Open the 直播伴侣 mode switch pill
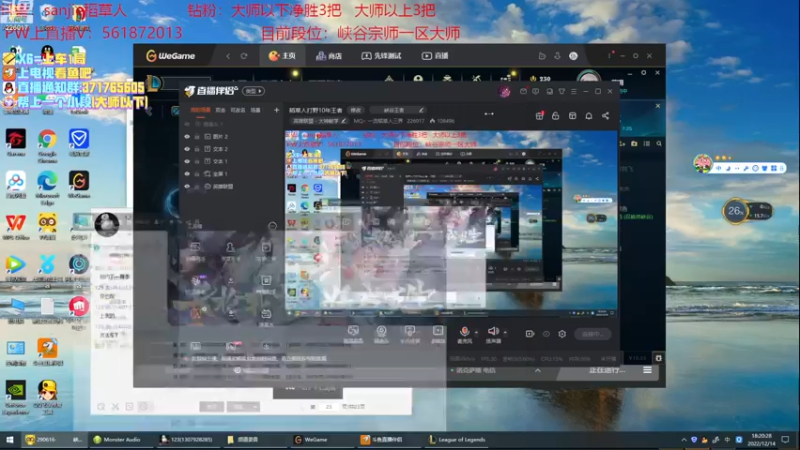This screenshot has width=800, height=450. (254, 91)
